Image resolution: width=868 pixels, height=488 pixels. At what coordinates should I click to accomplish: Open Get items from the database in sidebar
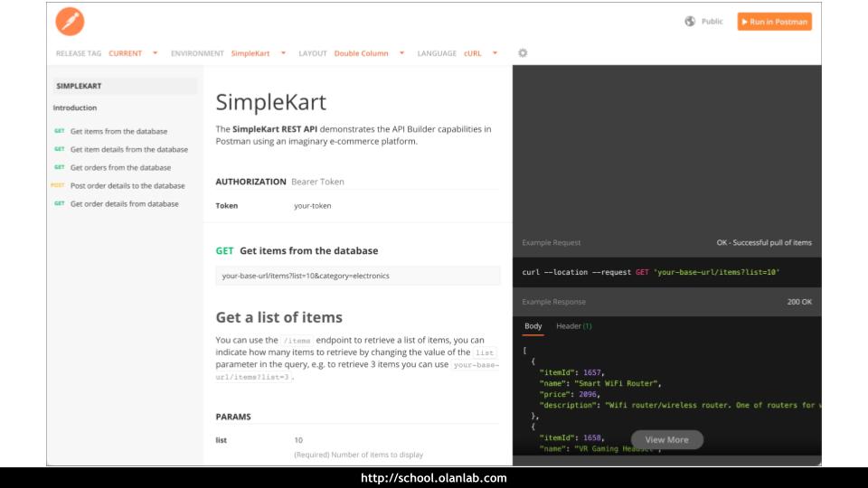(x=118, y=132)
